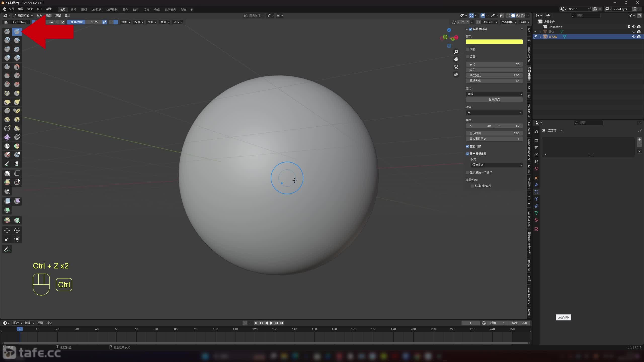The height and width of the screenshot is (362, 644).
Task: Open the 渲染 menu
Action: (x=30, y=9)
